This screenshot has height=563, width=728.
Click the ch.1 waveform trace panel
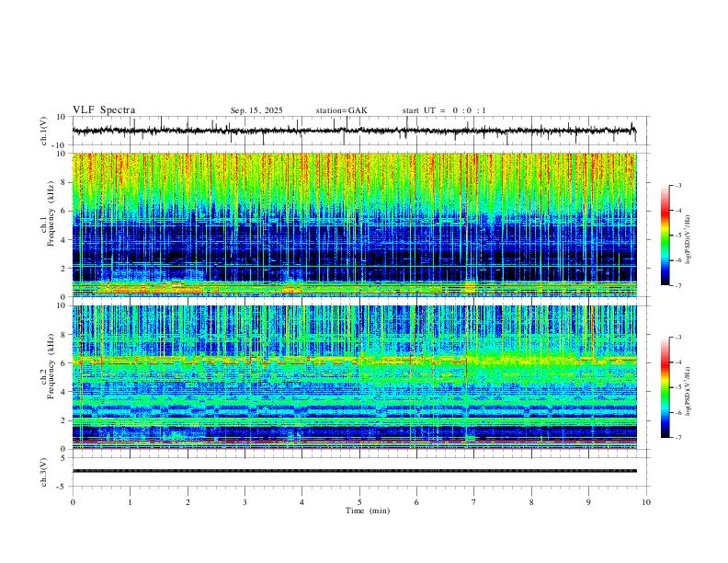(x=361, y=131)
